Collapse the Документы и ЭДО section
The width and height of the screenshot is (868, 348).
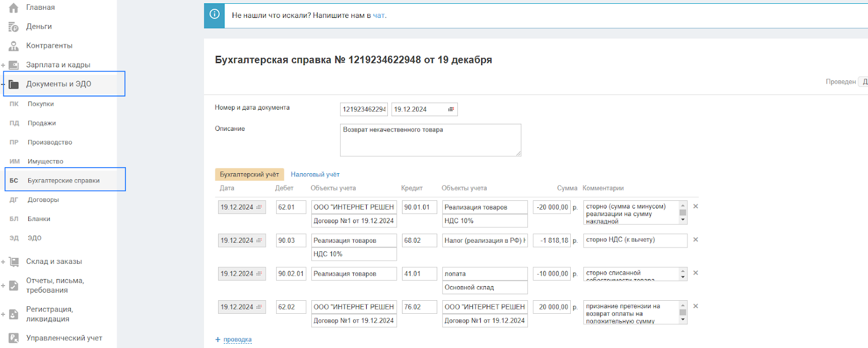(3, 84)
